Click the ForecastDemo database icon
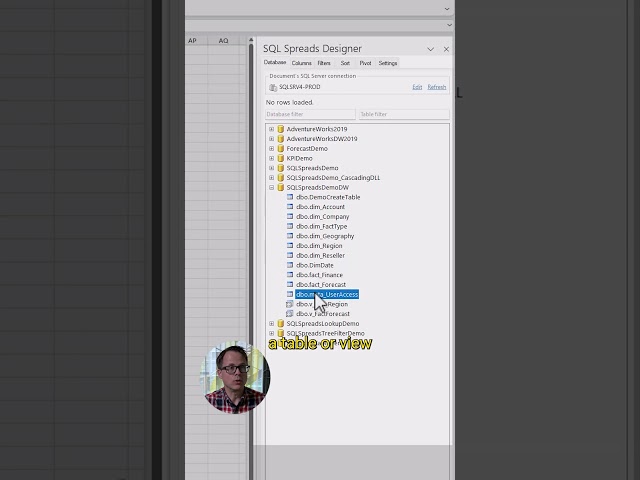640x480 pixels. [x=280, y=149]
